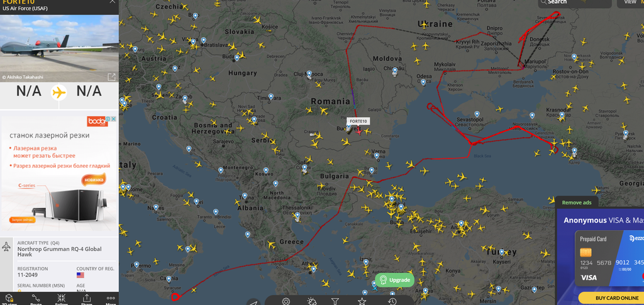The image size is (644, 305).
Task: Open the weather layers icon
Action: 311,301
